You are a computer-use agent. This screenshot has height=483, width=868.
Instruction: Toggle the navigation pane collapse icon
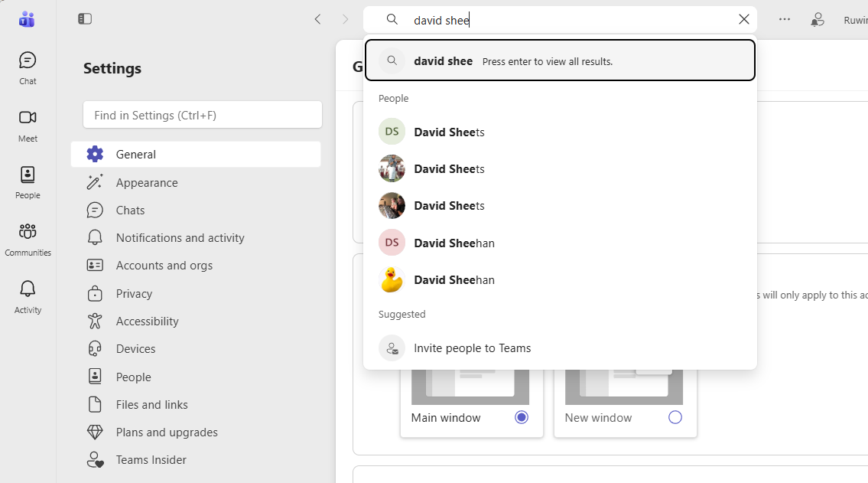click(x=85, y=19)
